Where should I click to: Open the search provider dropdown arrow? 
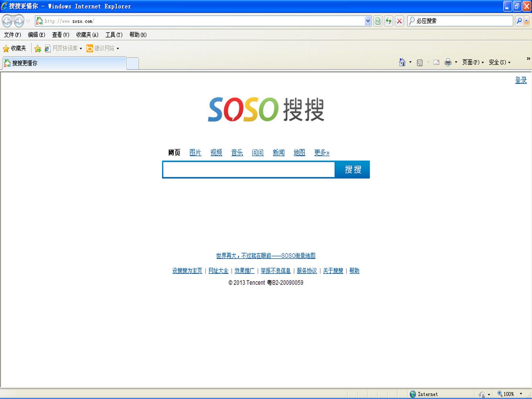click(526, 21)
